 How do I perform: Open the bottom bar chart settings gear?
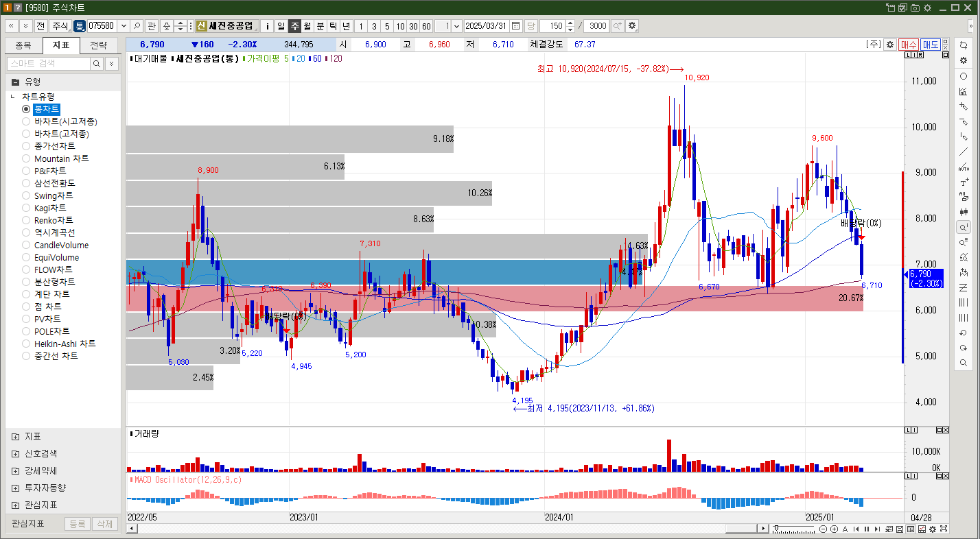coord(933,529)
